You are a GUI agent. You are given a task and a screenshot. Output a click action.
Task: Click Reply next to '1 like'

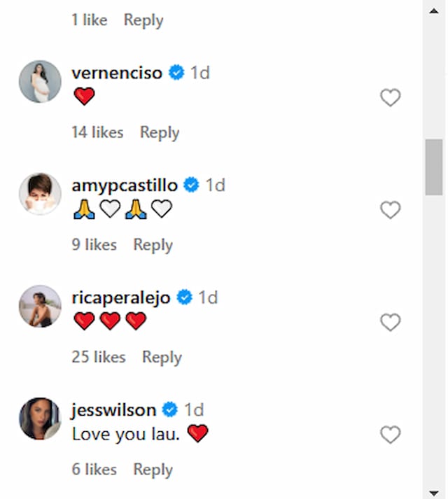[143, 20]
